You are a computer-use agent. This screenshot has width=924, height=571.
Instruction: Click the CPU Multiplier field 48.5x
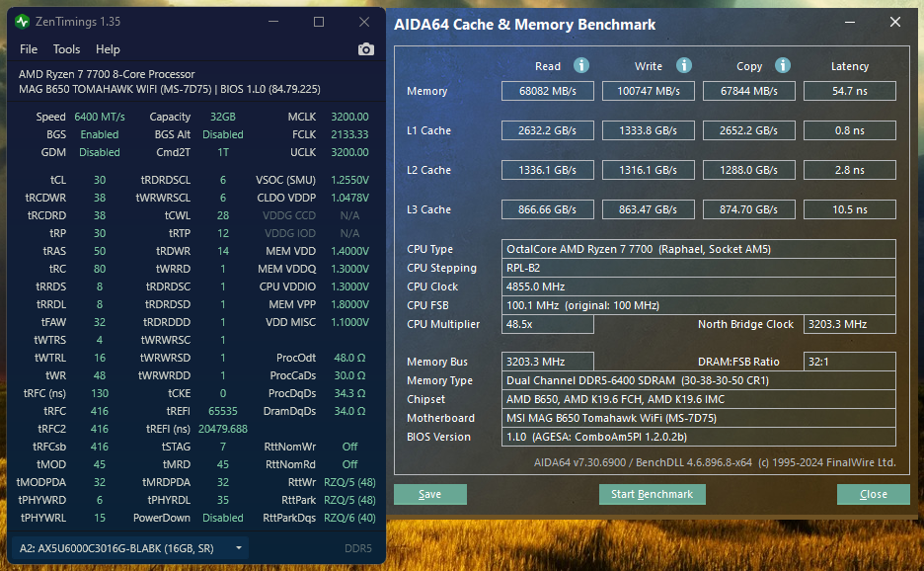click(x=548, y=324)
